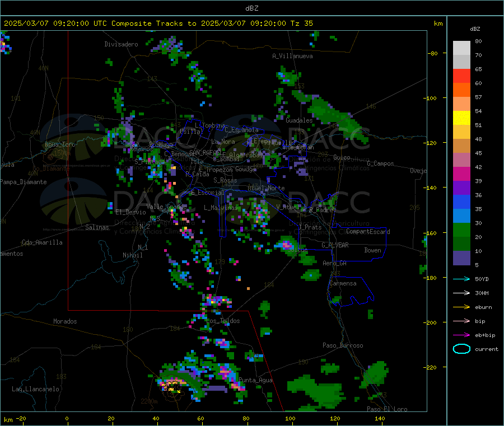Image resolution: width=504 pixels, height=426 pixels.
Task: Click the Morados map label
Action: pos(65,321)
